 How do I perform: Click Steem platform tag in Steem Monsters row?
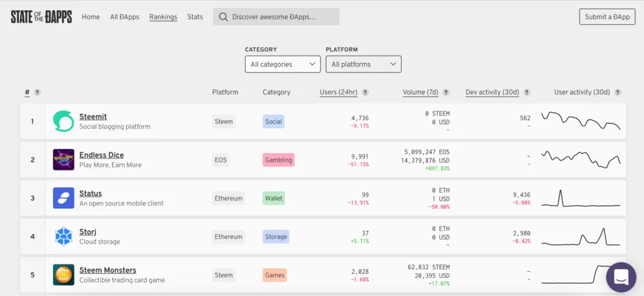click(x=223, y=275)
